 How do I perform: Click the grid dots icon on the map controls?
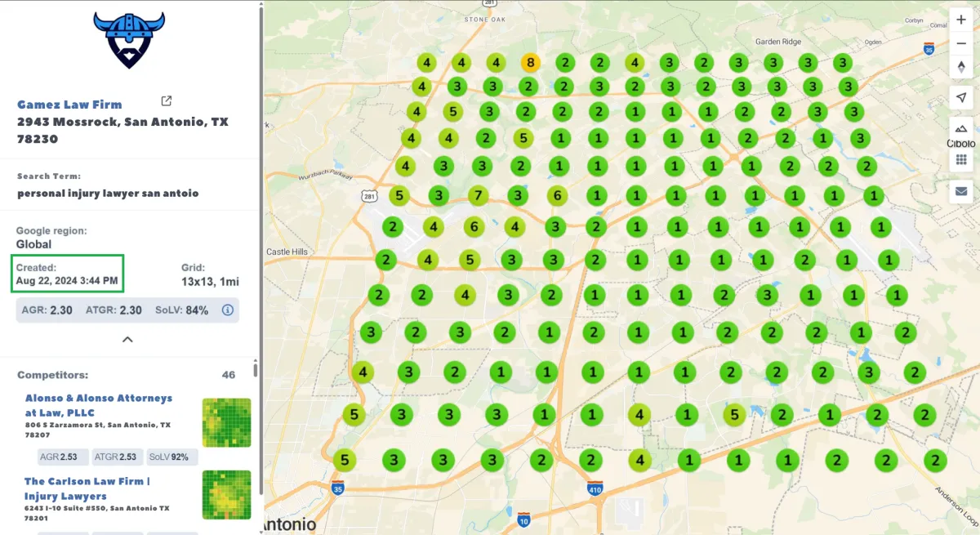tap(961, 160)
